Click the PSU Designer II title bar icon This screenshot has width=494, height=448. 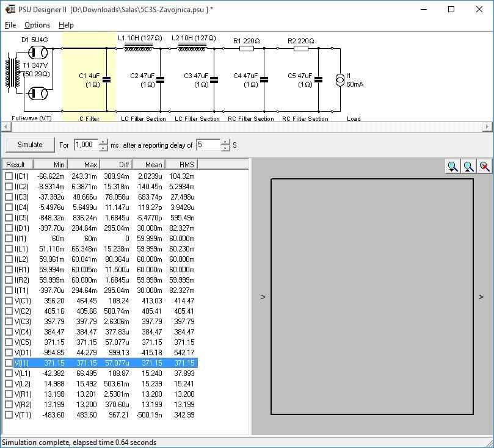(10, 9)
